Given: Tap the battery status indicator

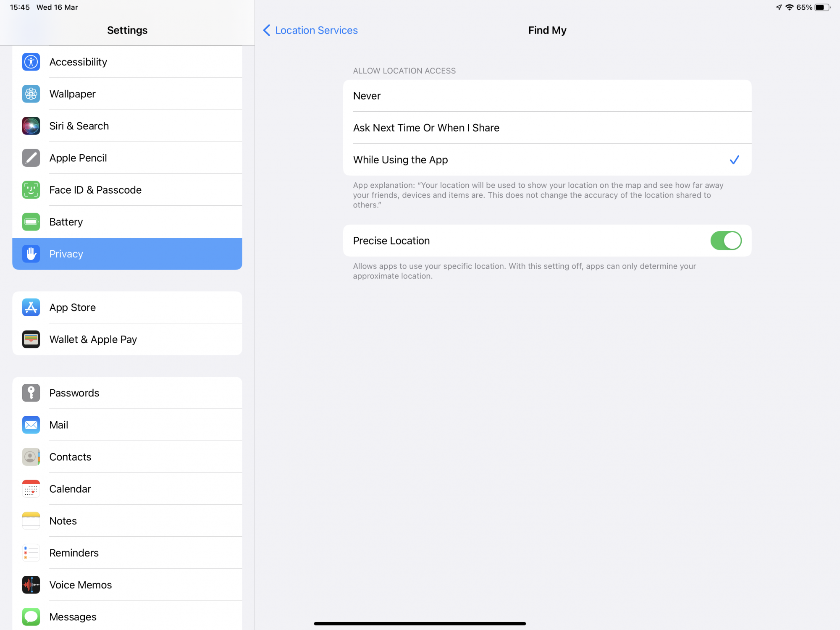Looking at the screenshot, I should point(822,8).
